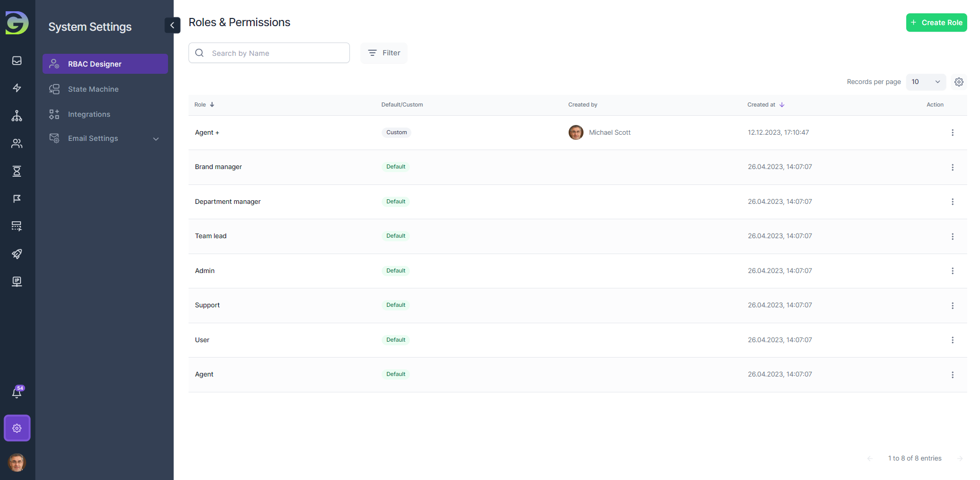This screenshot has width=980, height=480.
Task: Click the Create Role button
Action: (936, 23)
